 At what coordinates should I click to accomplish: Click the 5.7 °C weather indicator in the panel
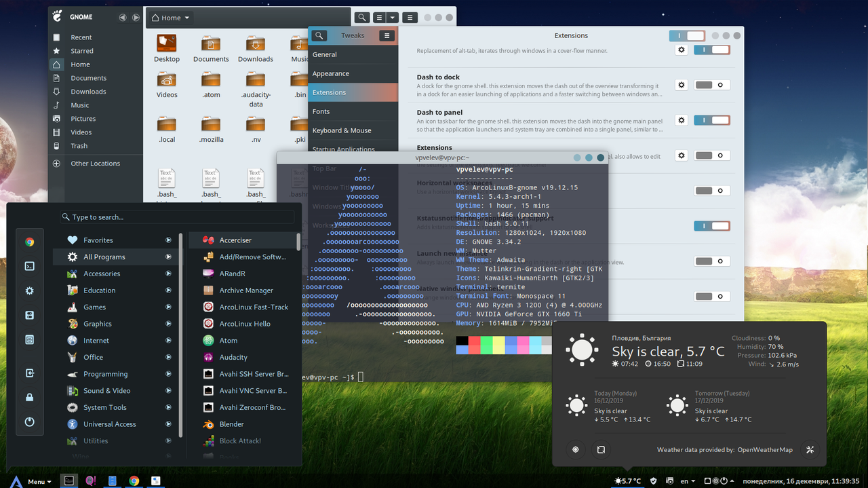(627, 481)
